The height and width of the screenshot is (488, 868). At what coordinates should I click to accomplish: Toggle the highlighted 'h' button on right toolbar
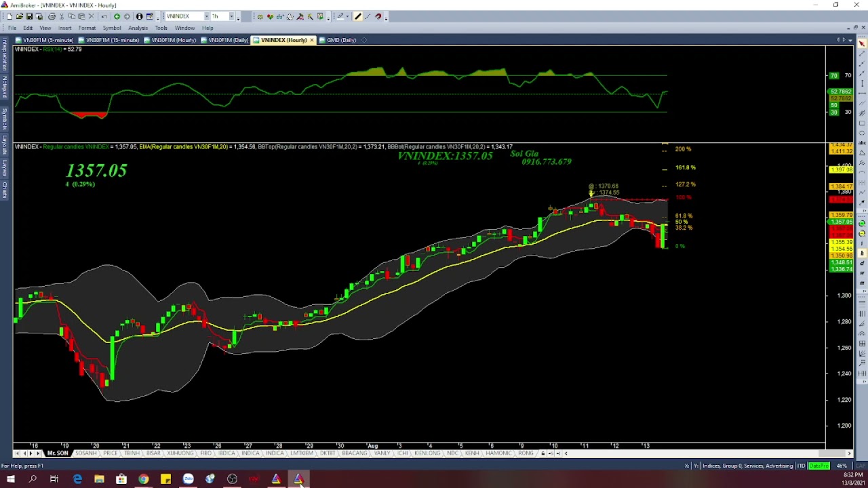[861, 253]
